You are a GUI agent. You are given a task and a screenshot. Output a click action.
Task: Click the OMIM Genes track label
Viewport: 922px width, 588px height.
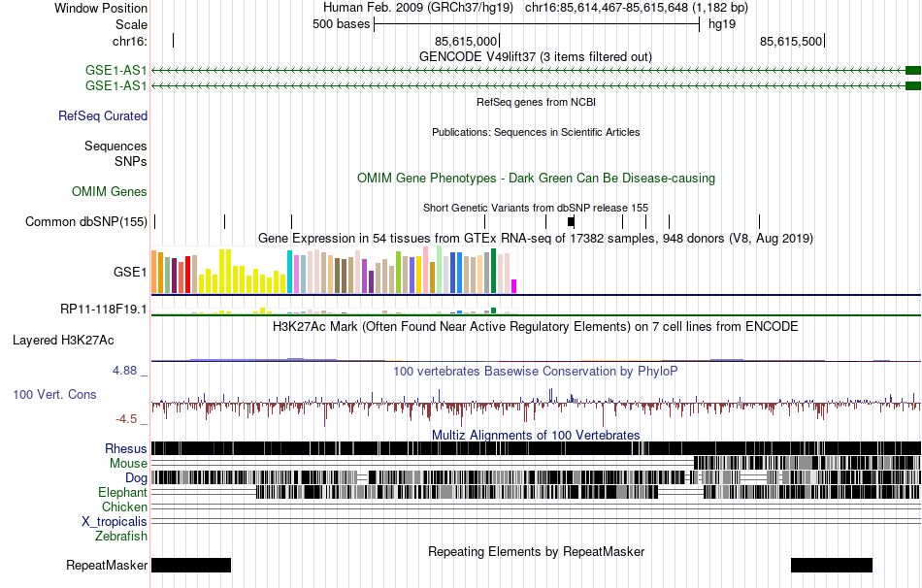tap(110, 192)
